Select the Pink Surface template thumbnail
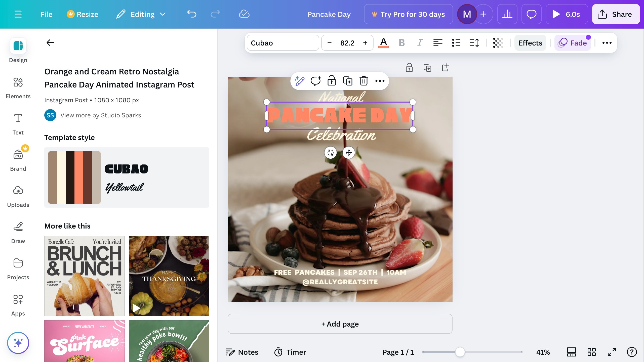The width and height of the screenshot is (644, 362). [x=85, y=341]
